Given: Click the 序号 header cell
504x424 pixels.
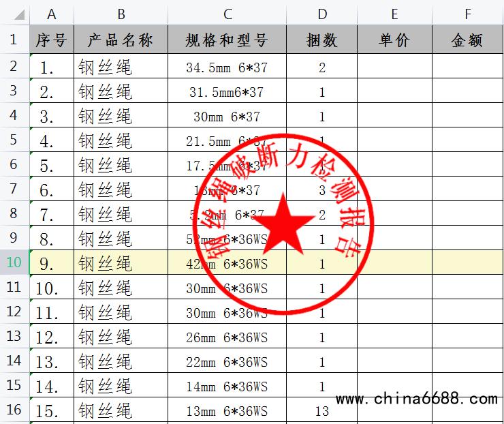Looking at the screenshot, I should (x=52, y=40).
